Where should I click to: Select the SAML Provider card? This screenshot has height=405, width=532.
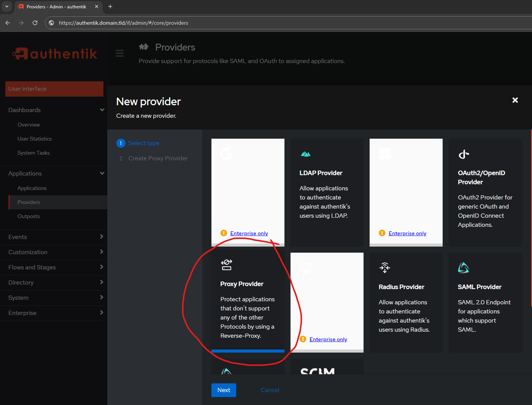coord(485,302)
